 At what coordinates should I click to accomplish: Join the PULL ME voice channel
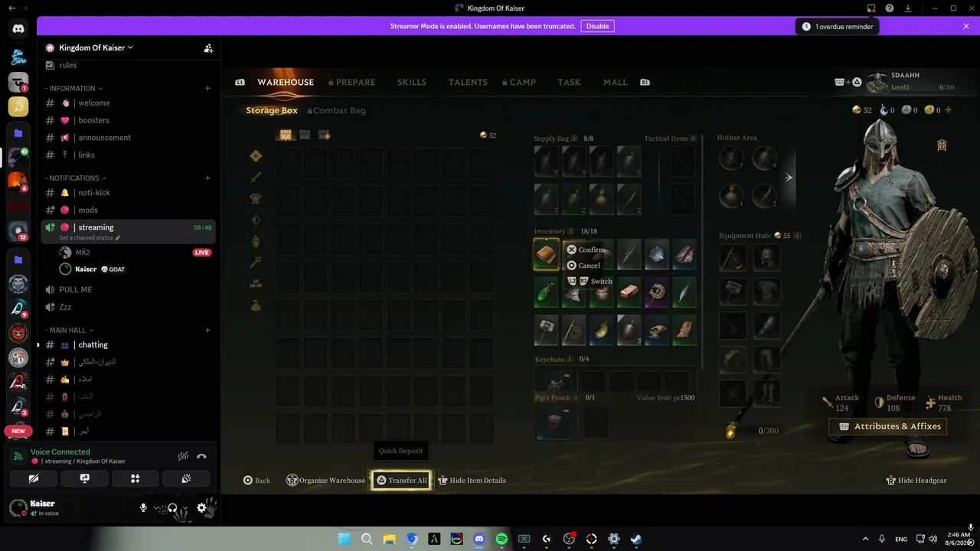128,289
